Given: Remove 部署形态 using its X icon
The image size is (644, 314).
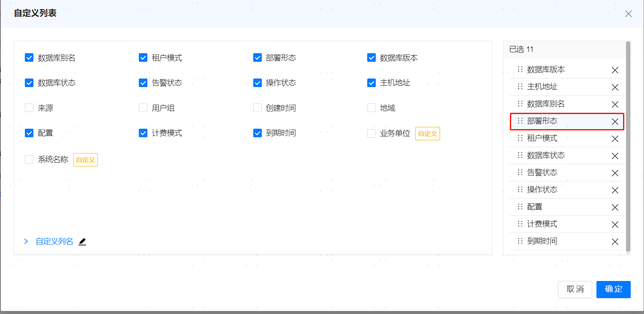Looking at the screenshot, I should point(615,121).
